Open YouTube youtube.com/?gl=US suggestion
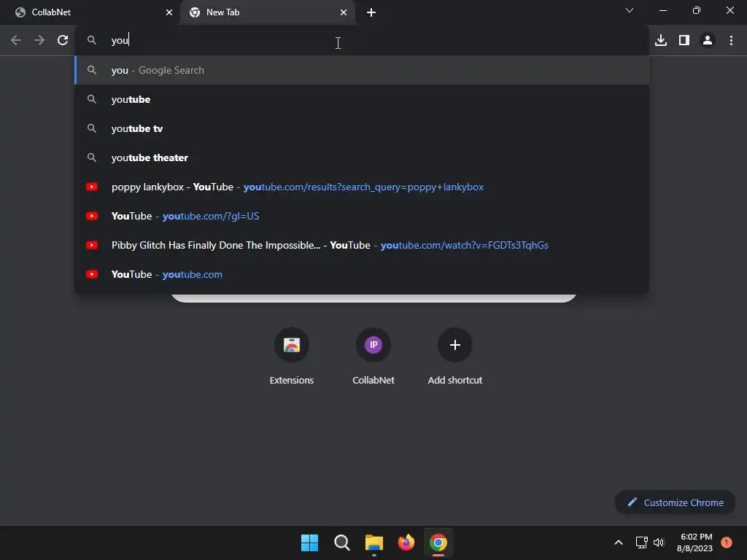This screenshot has height=560, width=747. coord(362,216)
